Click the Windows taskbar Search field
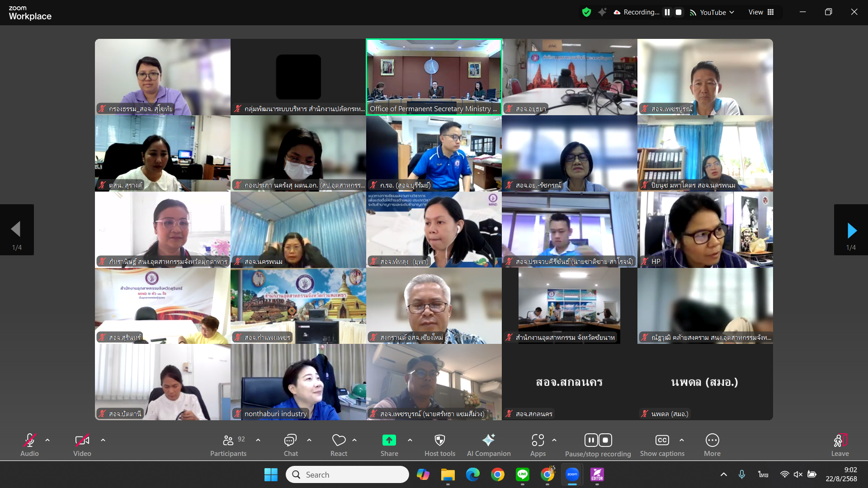Screen dimensions: 868x488 (x=347, y=474)
